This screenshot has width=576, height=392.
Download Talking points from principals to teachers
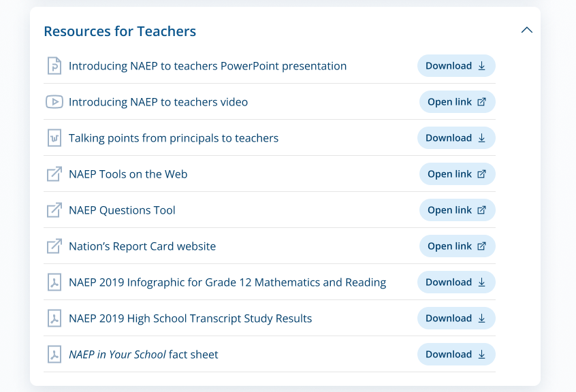(x=456, y=138)
